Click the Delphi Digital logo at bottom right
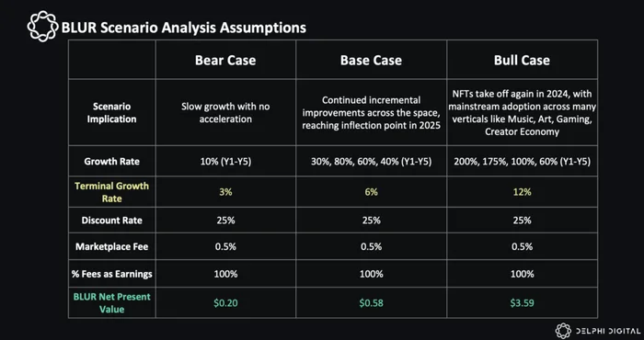Image resolution: width=644 pixels, height=340 pixels. [x=563, y=331]
